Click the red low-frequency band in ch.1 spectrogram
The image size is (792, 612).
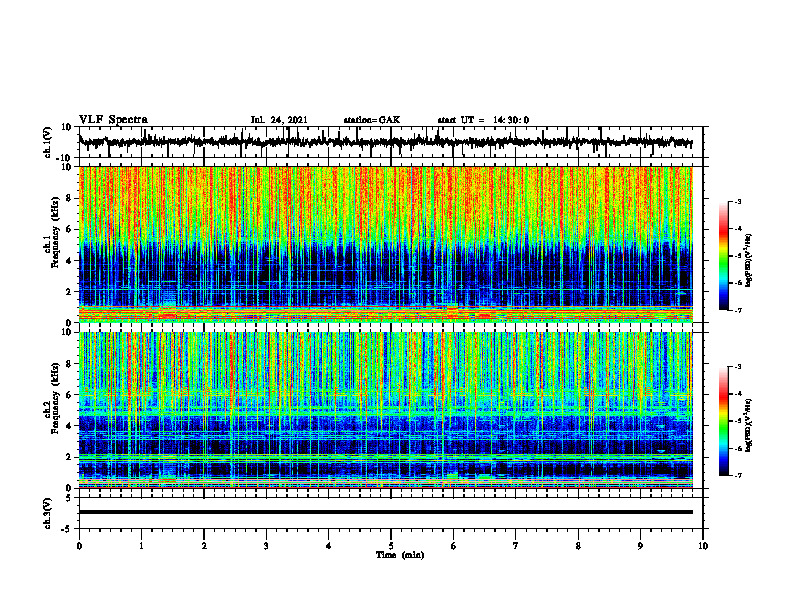(x=385, y=314)
